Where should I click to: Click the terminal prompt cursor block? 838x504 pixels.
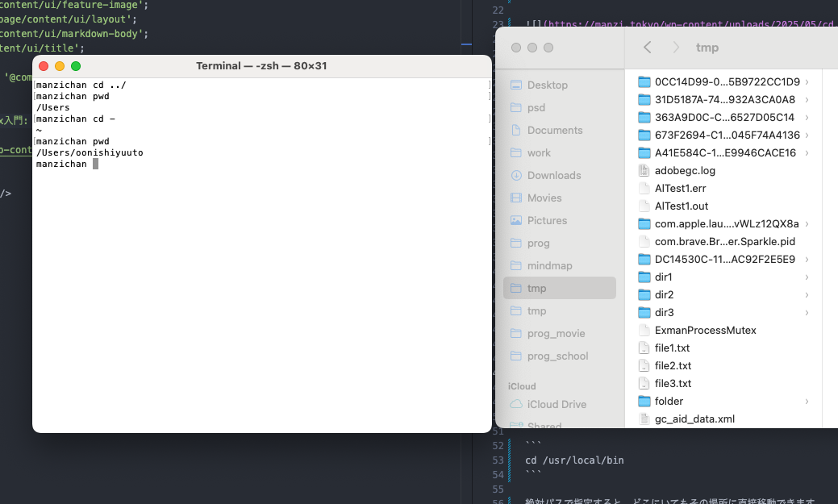[x=96, y=164]
